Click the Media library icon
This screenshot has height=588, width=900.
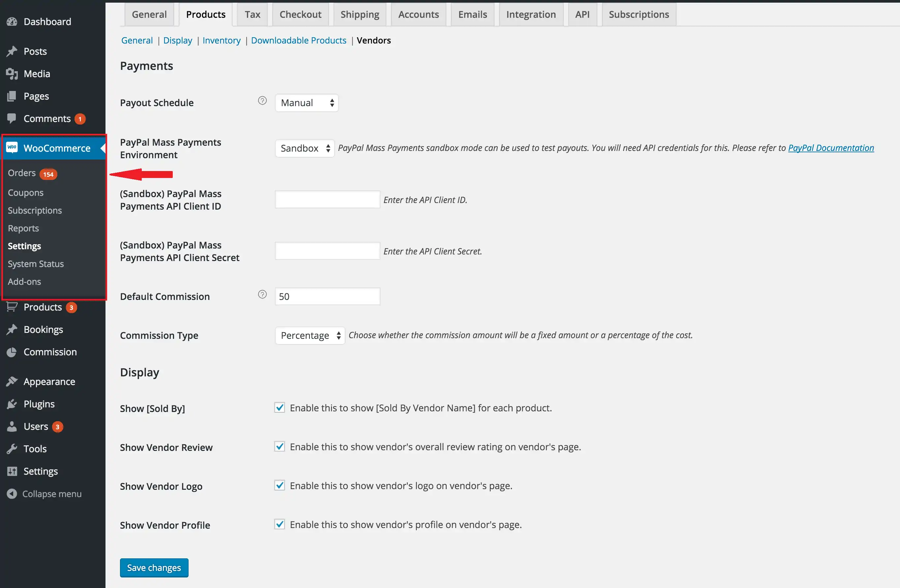tap(12, 74)
